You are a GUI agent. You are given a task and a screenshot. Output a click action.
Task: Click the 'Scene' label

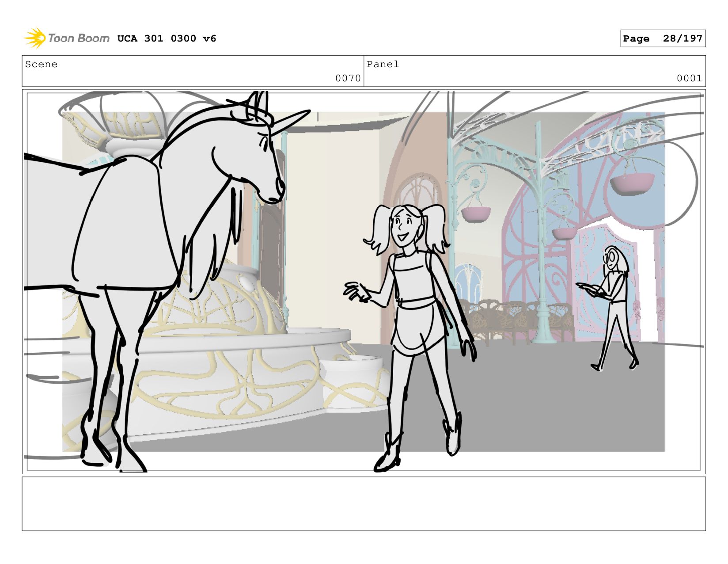(x=41, y=64)
